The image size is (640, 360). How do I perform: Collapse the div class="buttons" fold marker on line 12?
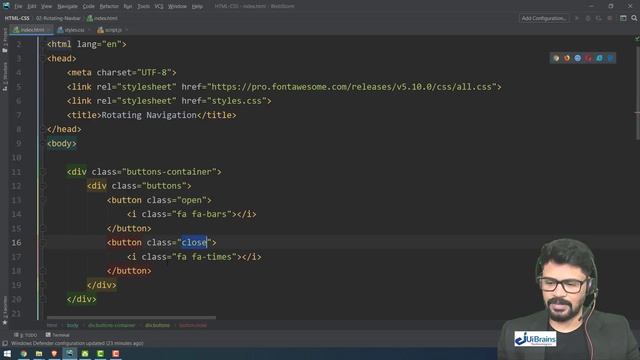coord(42,186)
